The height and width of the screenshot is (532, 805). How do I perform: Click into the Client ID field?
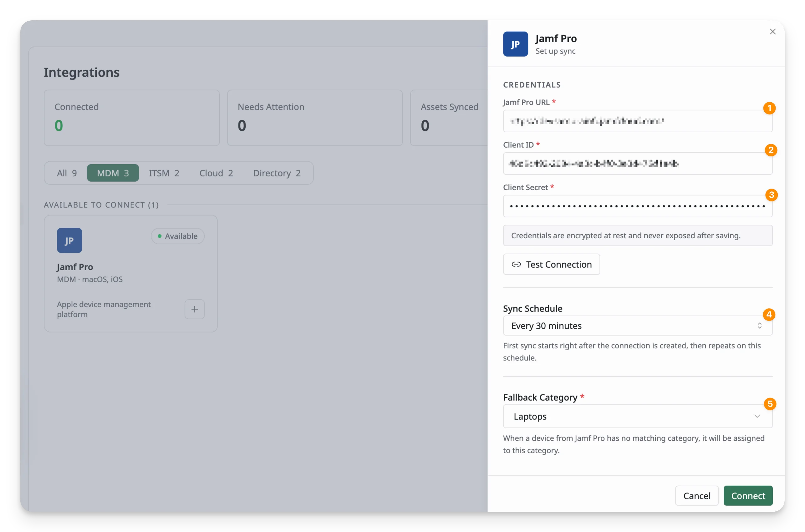(637, 164)
